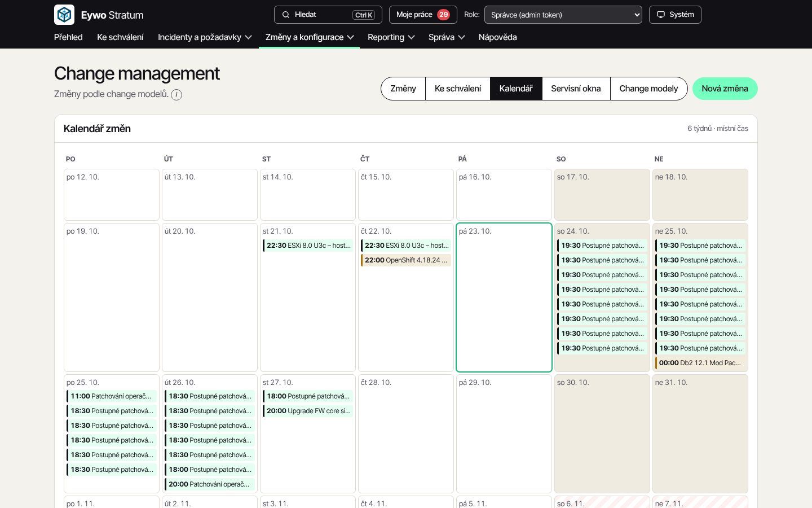Screen dimensions: 812x508
Task: Select day cell so 17. 10.
Action: (602, 195)
